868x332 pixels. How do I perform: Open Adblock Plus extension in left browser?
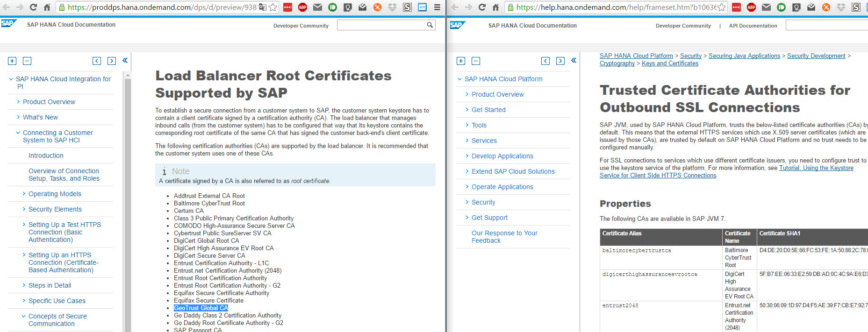click(302, 7)
